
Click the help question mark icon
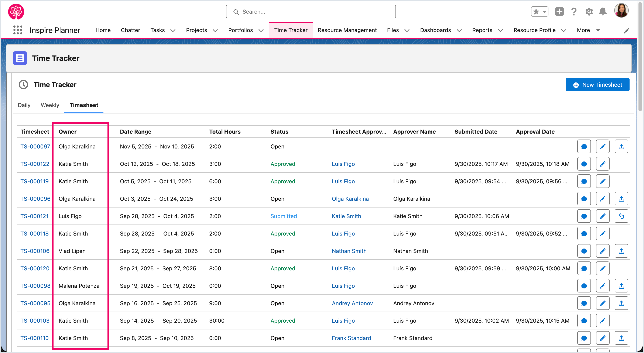tap(574, 11)
